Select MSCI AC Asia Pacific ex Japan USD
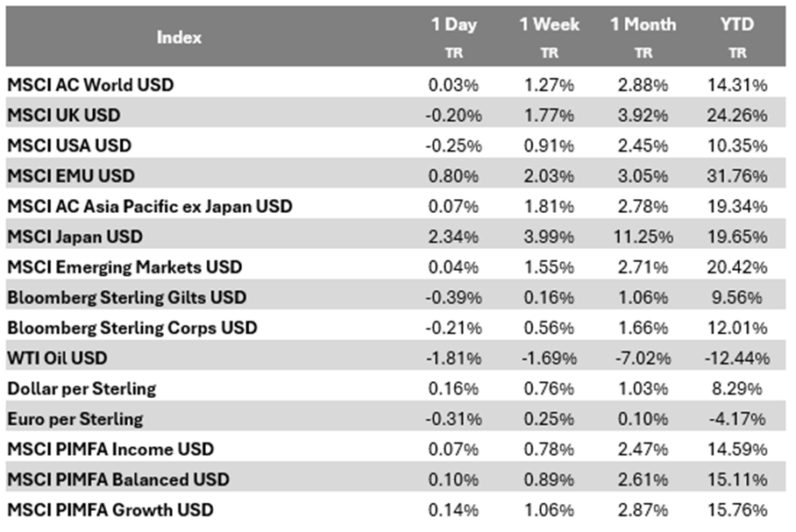The height and width of the screenshot is (532, 796). click(x=150, y=206)
